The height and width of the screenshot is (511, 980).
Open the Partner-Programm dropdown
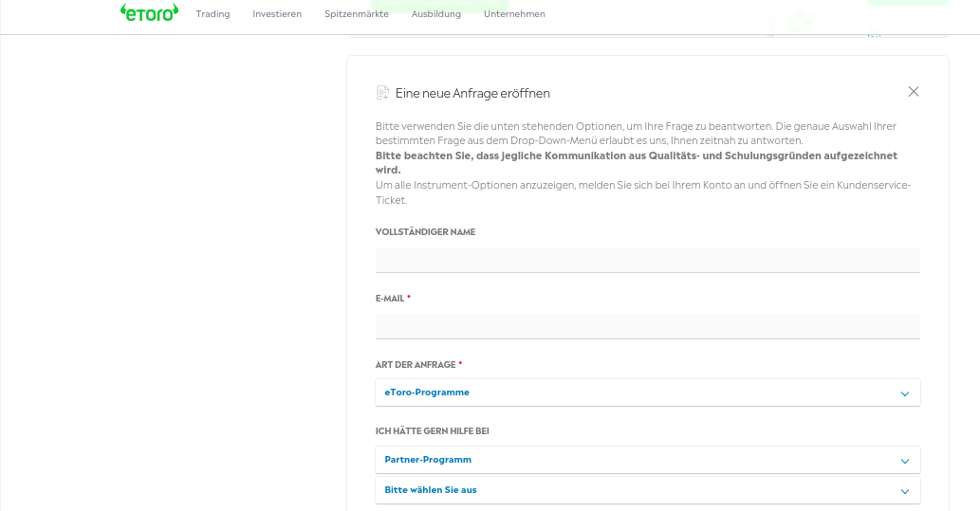648,460
